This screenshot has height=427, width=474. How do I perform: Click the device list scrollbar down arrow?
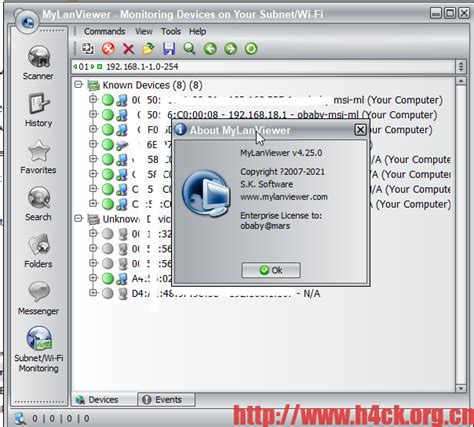[461, 388]
